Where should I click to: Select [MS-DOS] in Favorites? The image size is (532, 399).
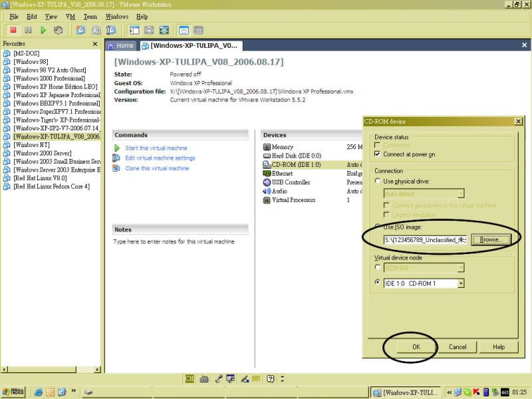26,53
